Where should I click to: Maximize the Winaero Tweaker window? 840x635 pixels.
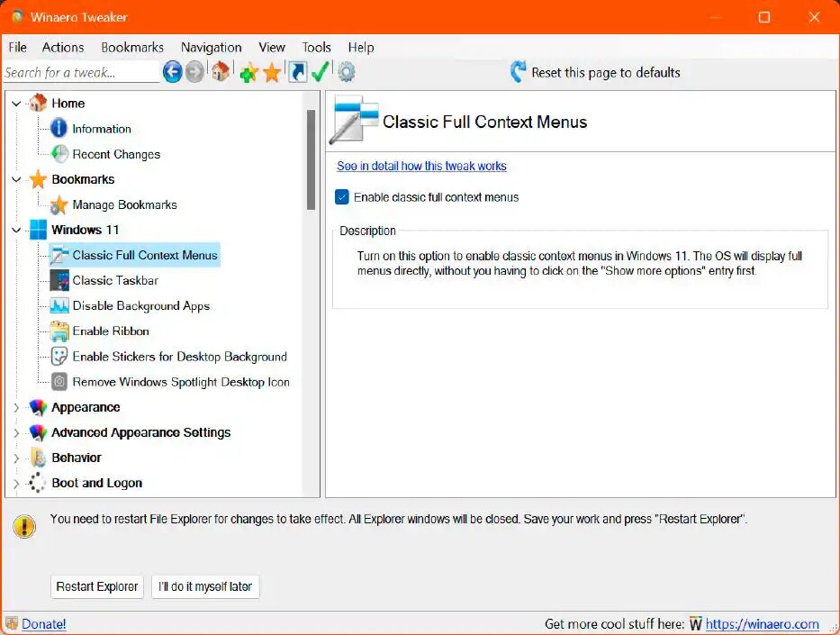click(764, 17)
